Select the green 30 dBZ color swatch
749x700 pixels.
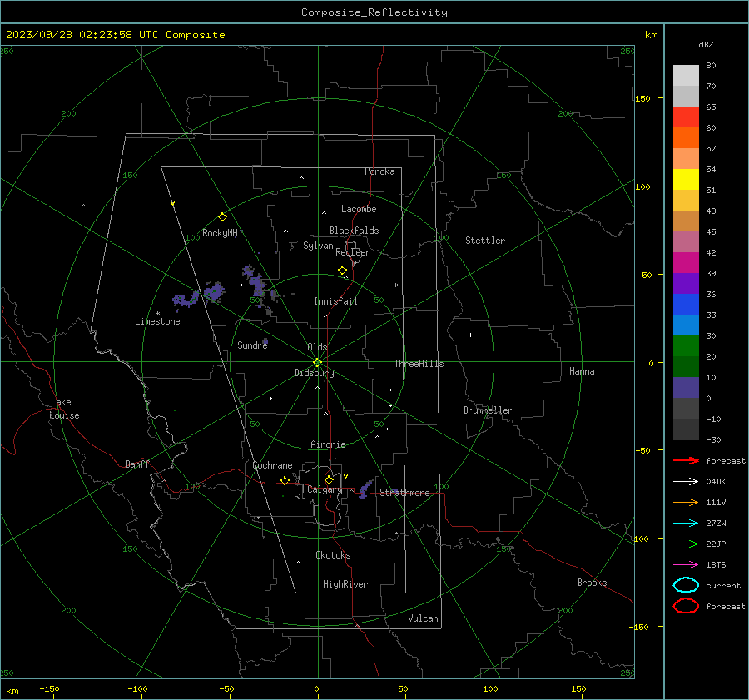click(686, 345)
